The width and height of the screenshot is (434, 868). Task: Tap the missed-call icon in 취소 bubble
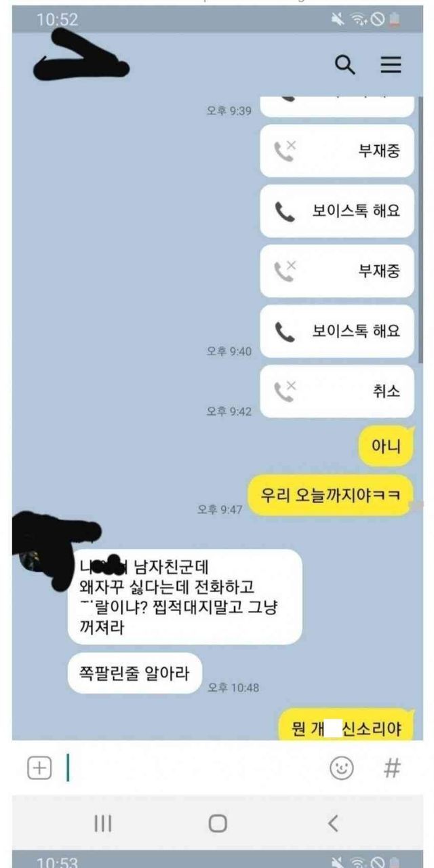tap(285, 391)
